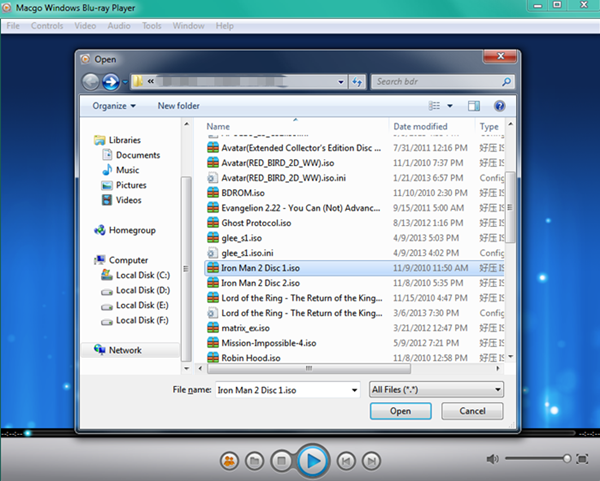Sort by the Type column header
Screen dimensions: 600x481
pyautogui.click(x=489, y=126)
